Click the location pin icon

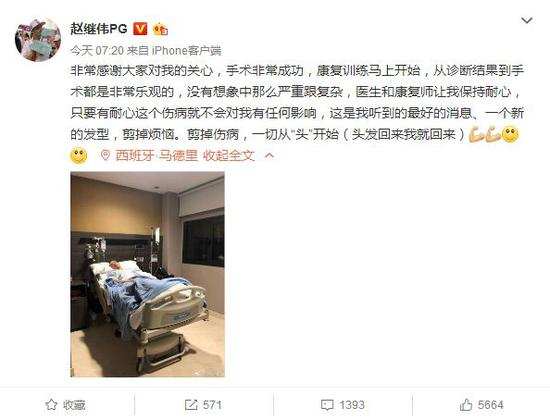105,155
